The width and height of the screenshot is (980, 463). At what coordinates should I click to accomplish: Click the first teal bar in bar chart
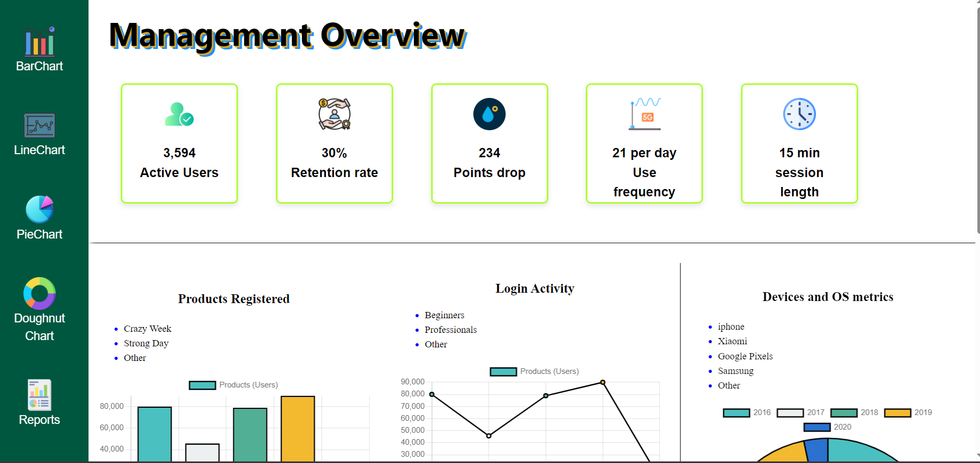click(x=155, y=434)
